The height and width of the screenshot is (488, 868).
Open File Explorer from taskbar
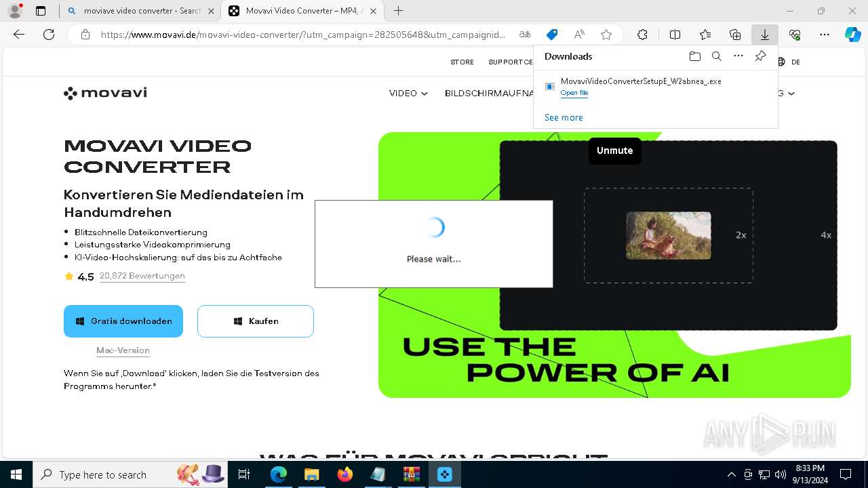coord(311,474)
